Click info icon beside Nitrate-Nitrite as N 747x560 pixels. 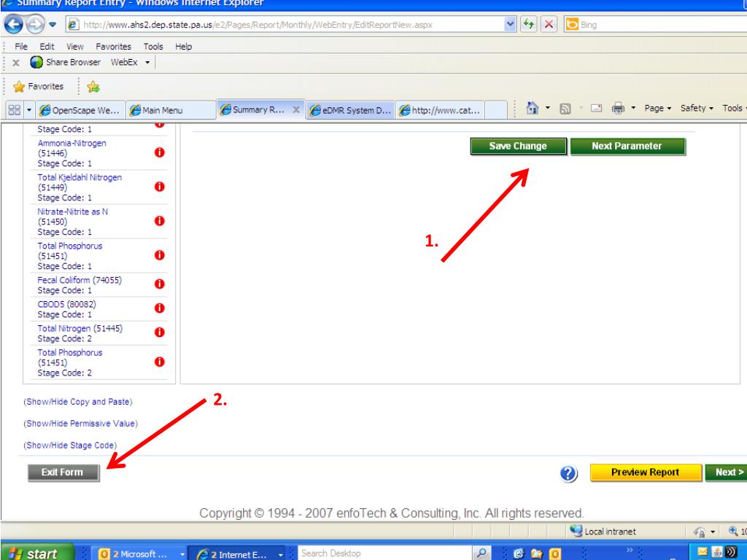[160, 221]
